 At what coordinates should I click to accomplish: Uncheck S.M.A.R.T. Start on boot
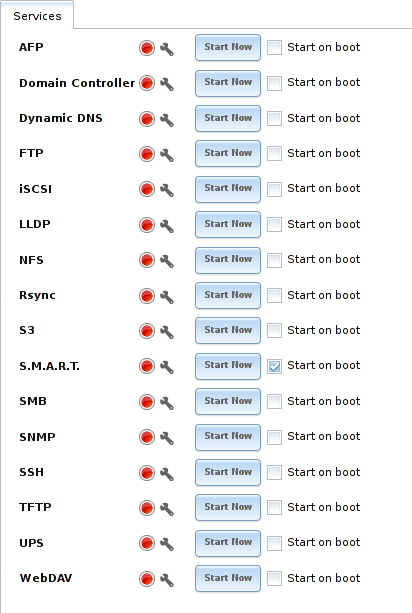(x=274, y=366)
